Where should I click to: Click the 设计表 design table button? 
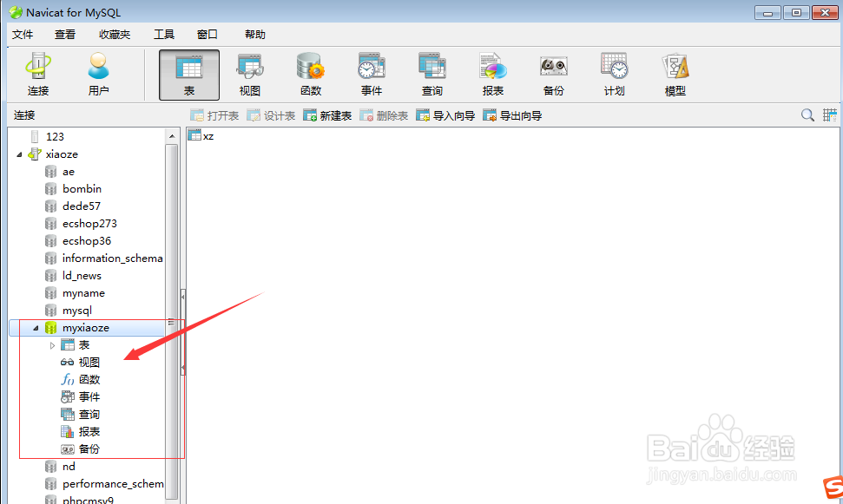271,115
